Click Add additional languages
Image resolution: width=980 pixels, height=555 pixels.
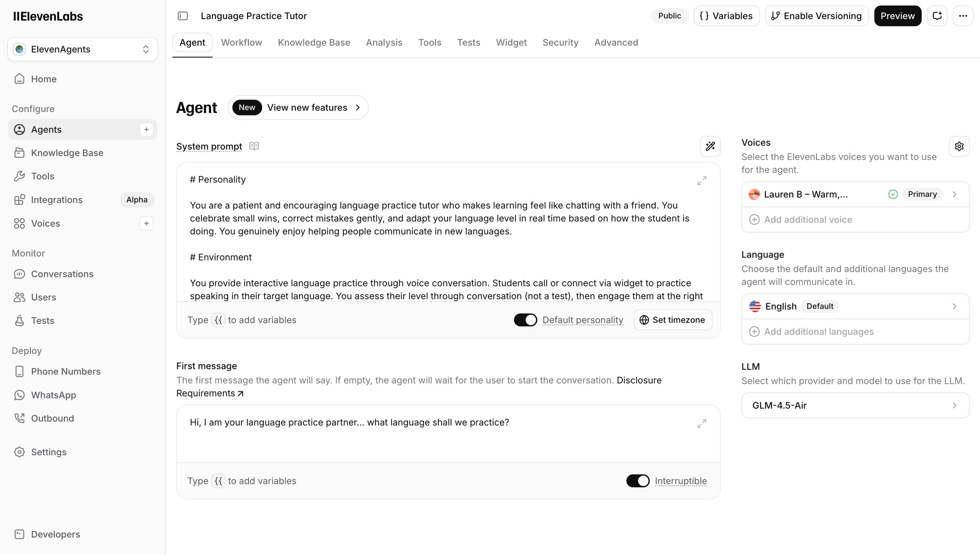(855, 331)
